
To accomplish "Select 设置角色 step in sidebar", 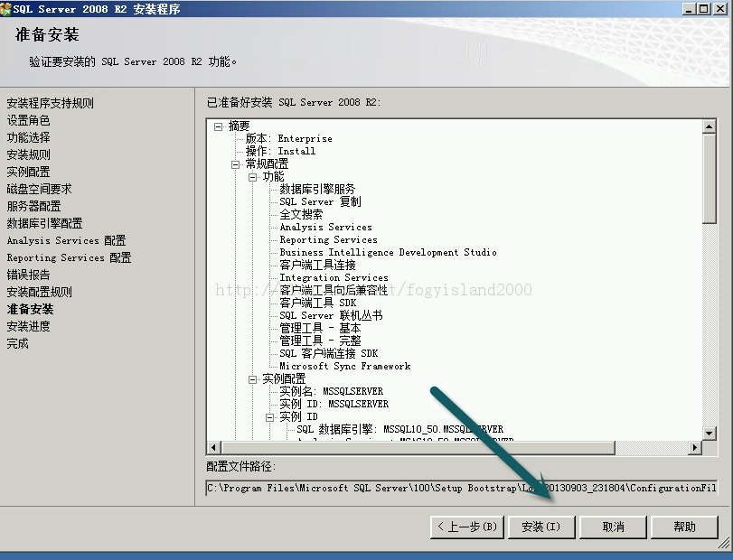I will [28, 120].
